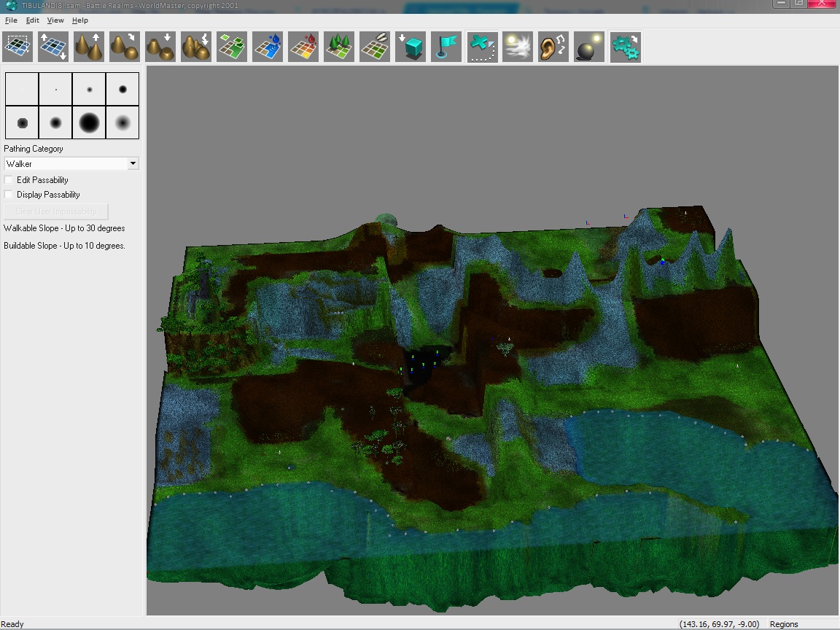Screen dimensions: 840x630
Task: Click the raise/lower terrain grid tool
Action: coord(54,47)
